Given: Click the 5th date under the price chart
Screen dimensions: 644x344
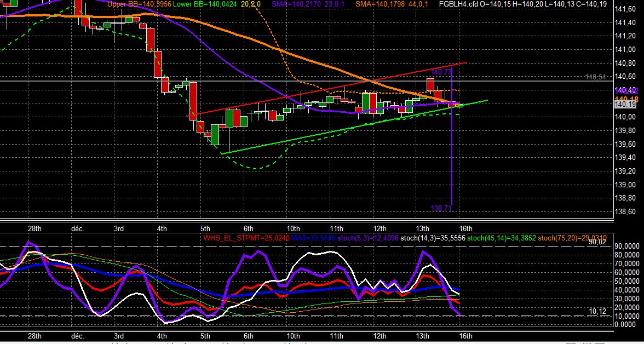Looking at the screenshot, I should pyautogui.click(x=205, y=229).
